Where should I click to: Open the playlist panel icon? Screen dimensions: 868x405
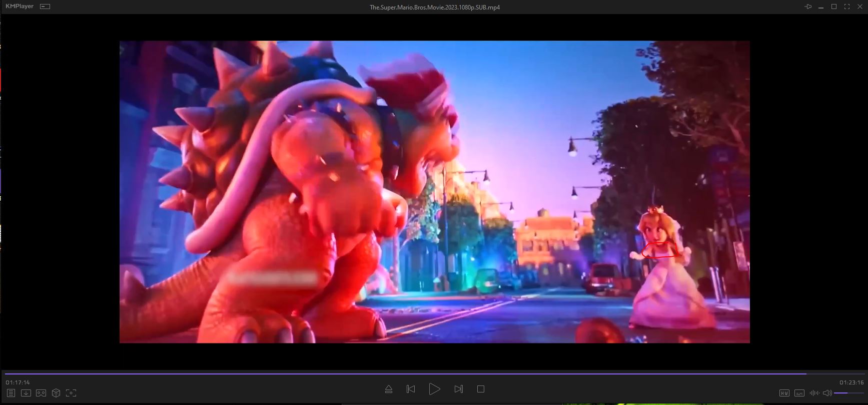(x=11, y=393)
